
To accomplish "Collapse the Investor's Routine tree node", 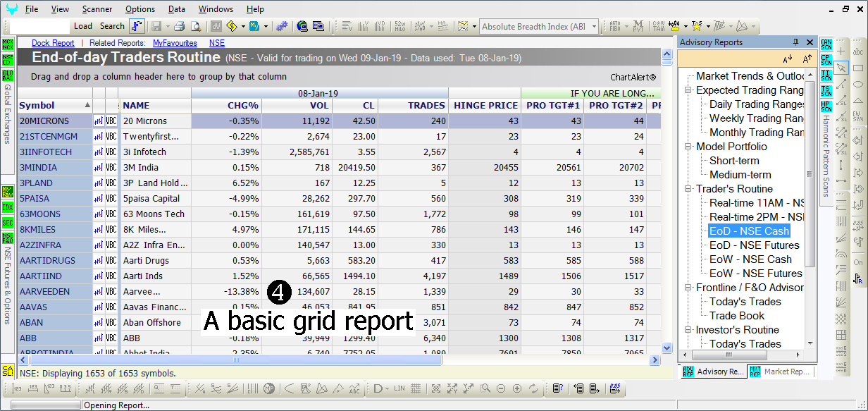I will (x=688, y=330).
